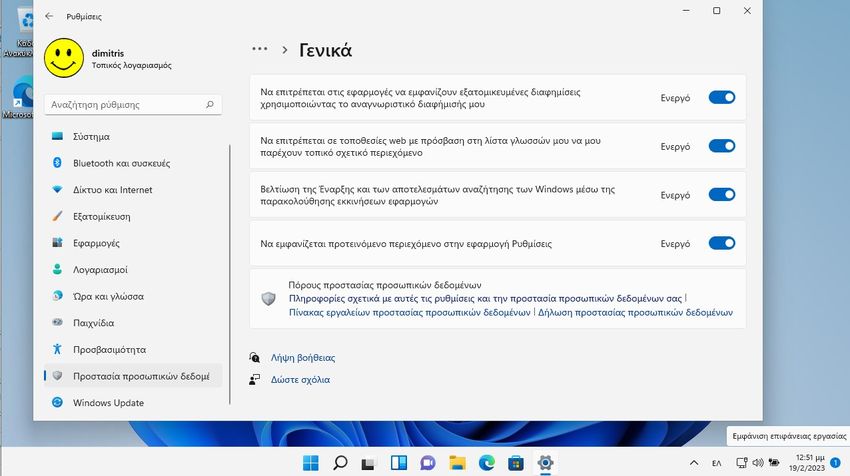The image size is (850, 476).
Task: Open link Πληροφορίες σχετικά με αυτές τις ρυθμίσεις
Action: tap(485, 298)
